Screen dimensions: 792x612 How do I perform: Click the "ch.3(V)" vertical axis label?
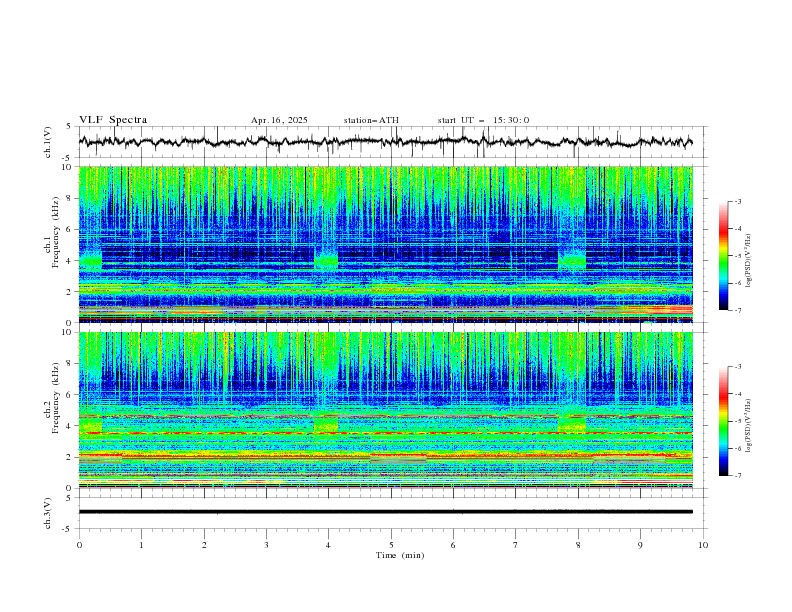click(x=48, y=513)
